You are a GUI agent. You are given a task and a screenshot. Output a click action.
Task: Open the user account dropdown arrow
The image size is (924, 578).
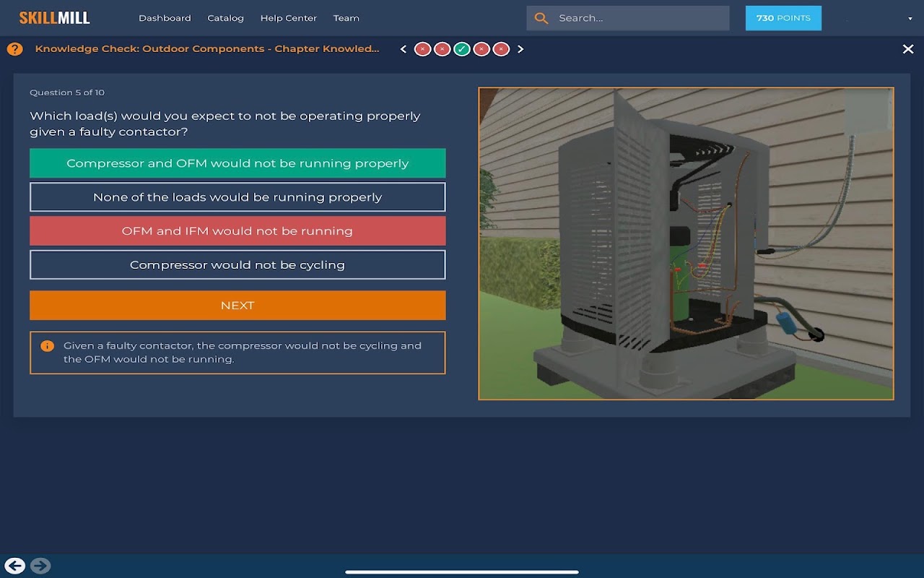pyautogui.click(x=910, y=19)
